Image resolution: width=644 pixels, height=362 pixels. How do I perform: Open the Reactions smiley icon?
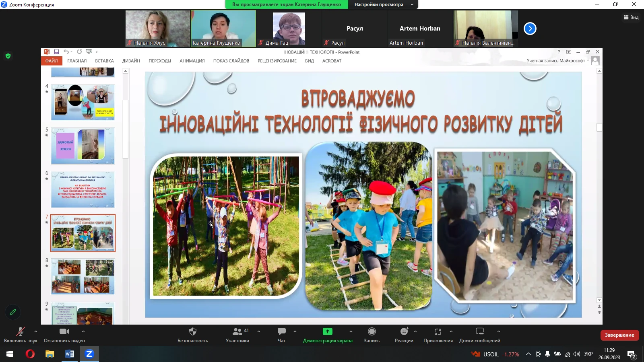(404, 332)
